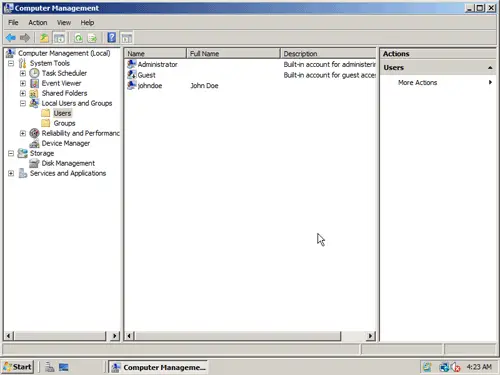Click the Event Viewer icon in tree
Image resolution: width=500 pixels, height=375 pixels.
(34, 83)
